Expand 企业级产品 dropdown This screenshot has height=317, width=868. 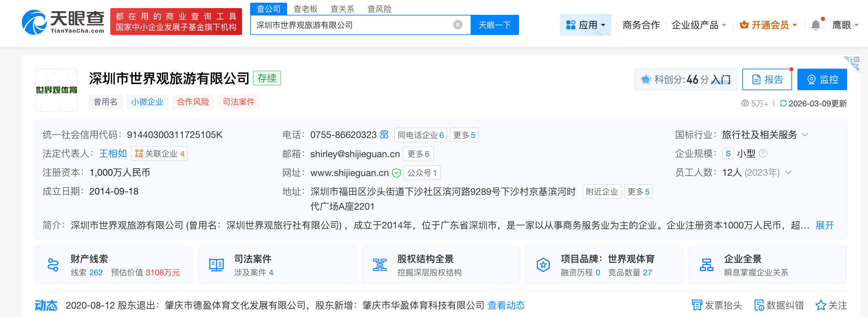(x=699, y=25)
